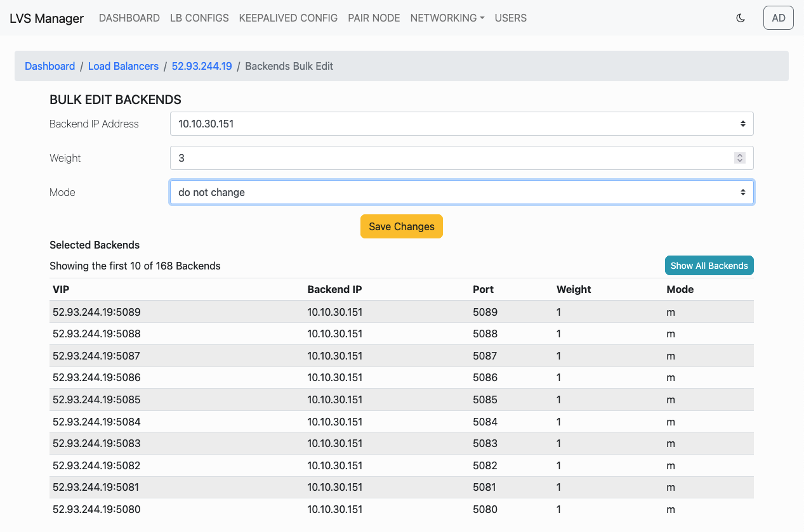Click VIP cell 52.93.244.19:5089

tap(96, 312)
